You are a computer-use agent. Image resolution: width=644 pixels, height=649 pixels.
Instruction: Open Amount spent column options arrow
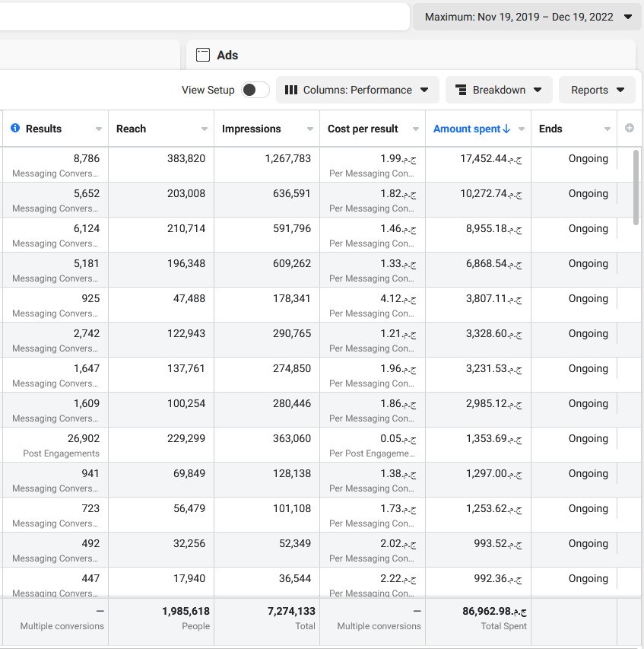click(x=522, y=129)
